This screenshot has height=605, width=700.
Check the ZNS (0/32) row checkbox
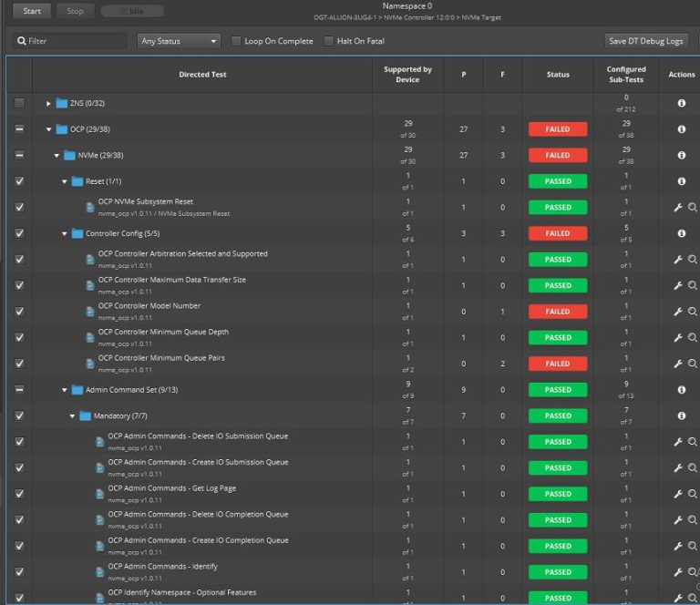point(19,104)
